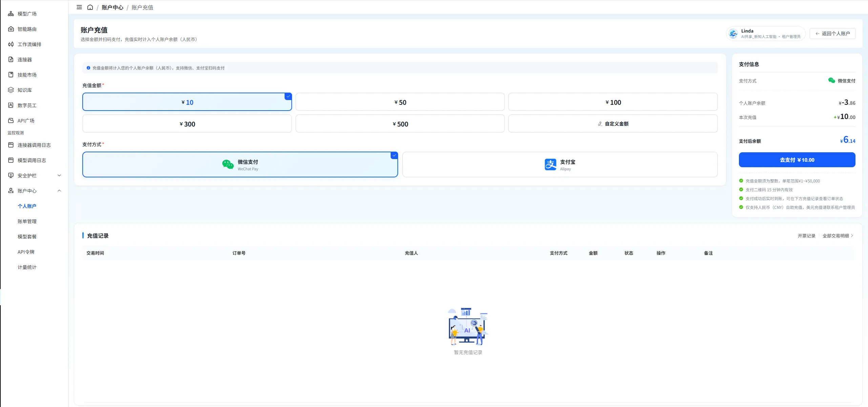
Task: Click the 知识库 layers icon
Action: (x=11, y=90)
